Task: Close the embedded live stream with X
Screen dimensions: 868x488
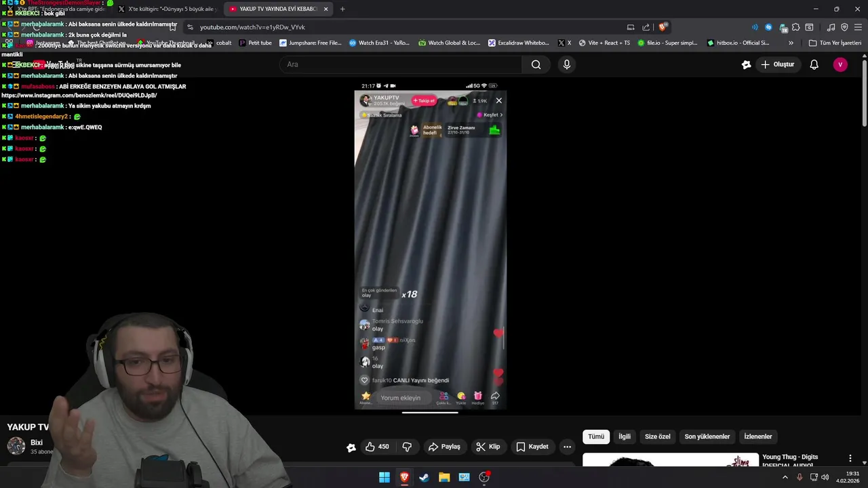Action: [x=498, y=100]
